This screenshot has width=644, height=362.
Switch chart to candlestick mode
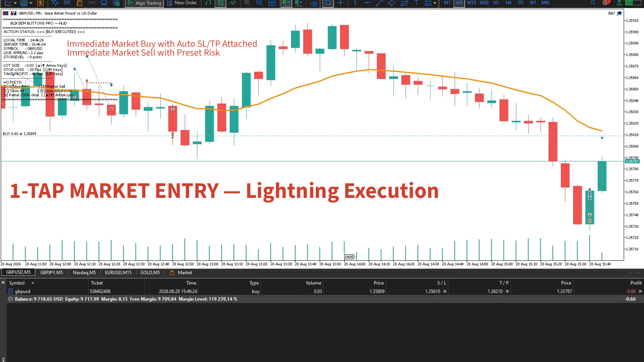[x=220, y=3]
